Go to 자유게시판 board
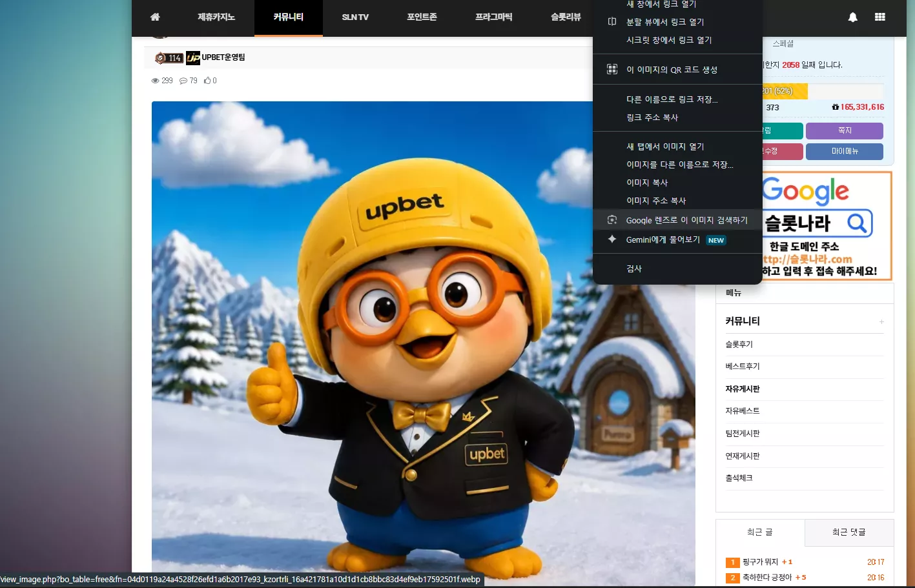 743,389
